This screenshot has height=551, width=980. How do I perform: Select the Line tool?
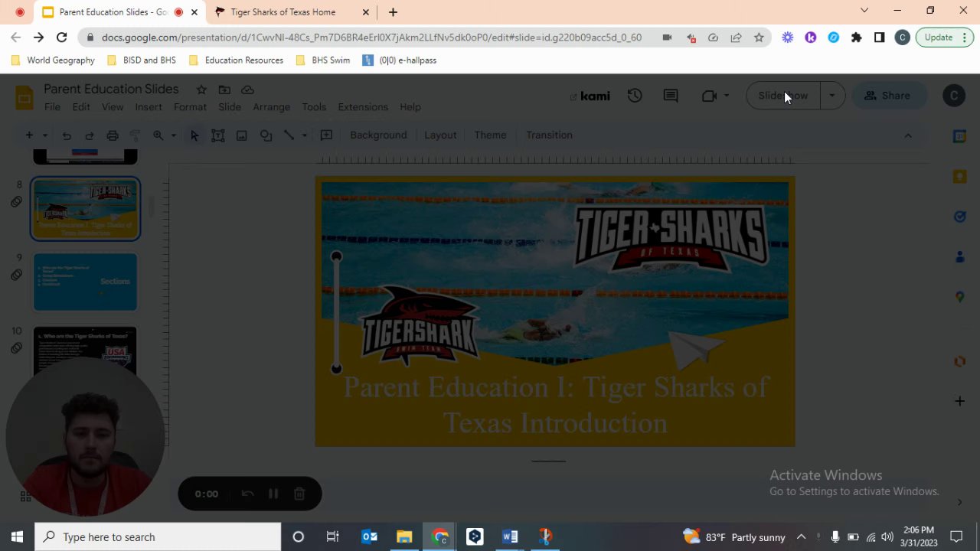pyautogui.click(x=289, y=135)
